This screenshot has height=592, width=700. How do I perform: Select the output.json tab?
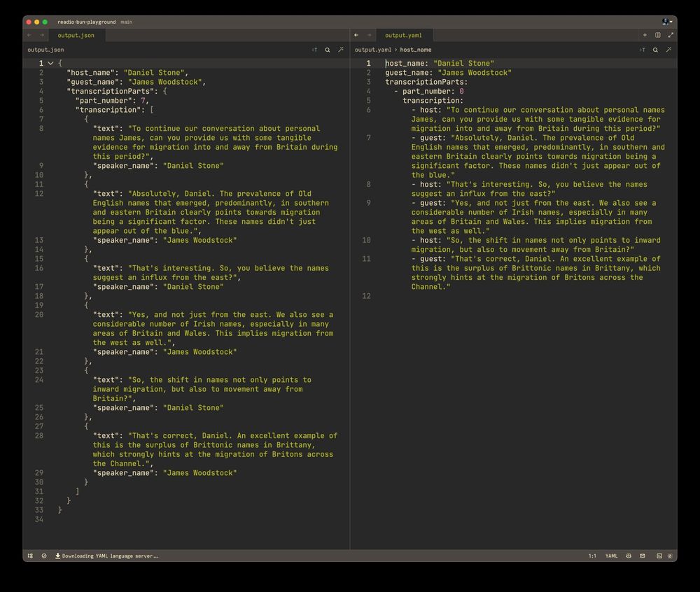76,35
